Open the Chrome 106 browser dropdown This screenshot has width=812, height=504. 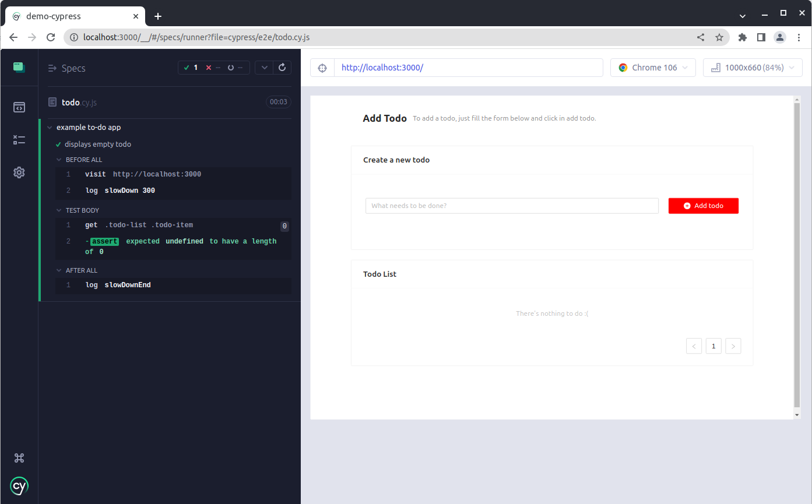652,67
